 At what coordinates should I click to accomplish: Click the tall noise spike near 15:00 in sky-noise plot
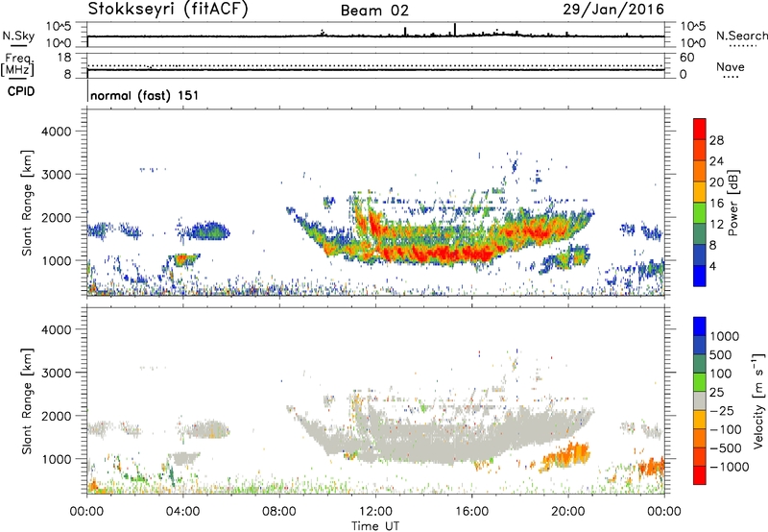click(x=455, y=30)
